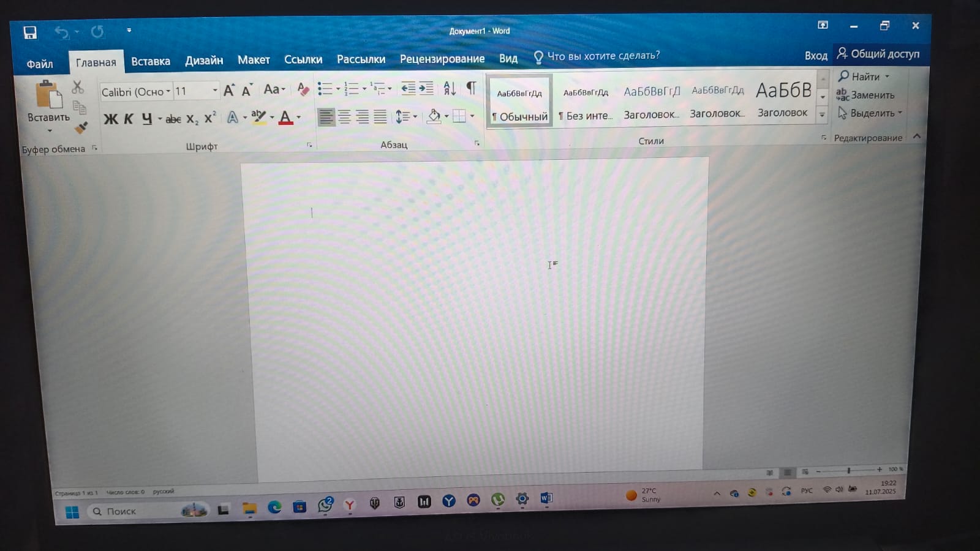
Task: Toggle bold Ж formatting
Action: coord(111,119)
